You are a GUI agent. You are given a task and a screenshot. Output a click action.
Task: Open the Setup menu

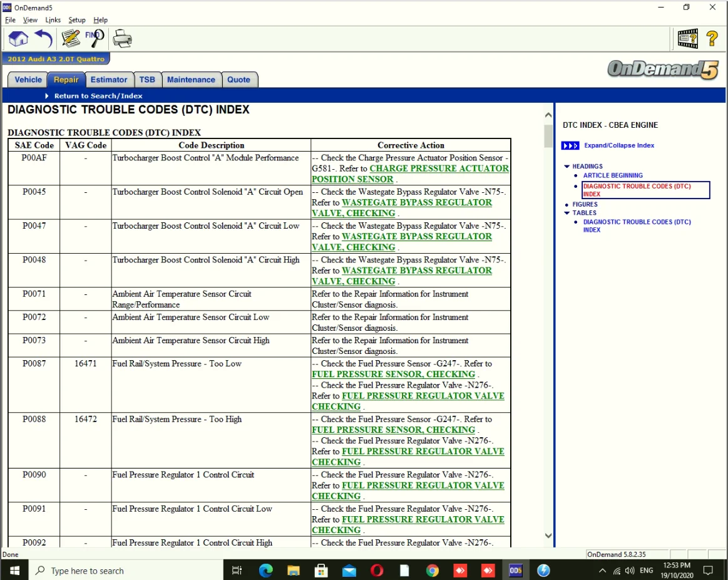click(77, 20)
